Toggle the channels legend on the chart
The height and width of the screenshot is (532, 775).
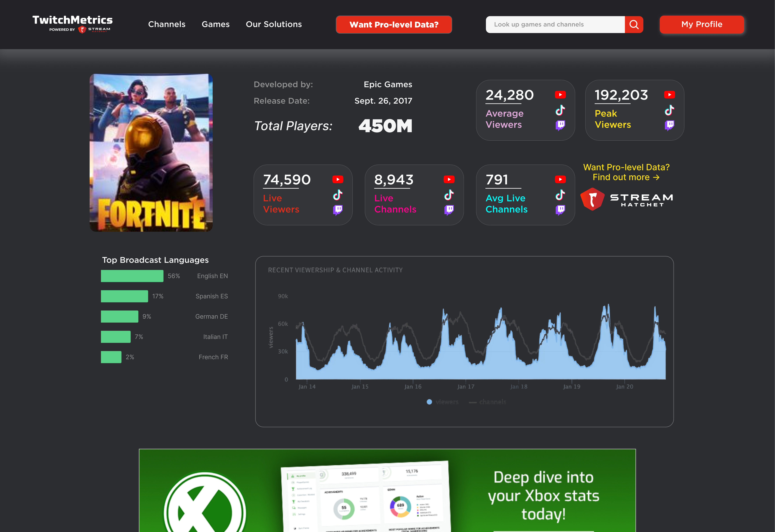click(487, 402)
